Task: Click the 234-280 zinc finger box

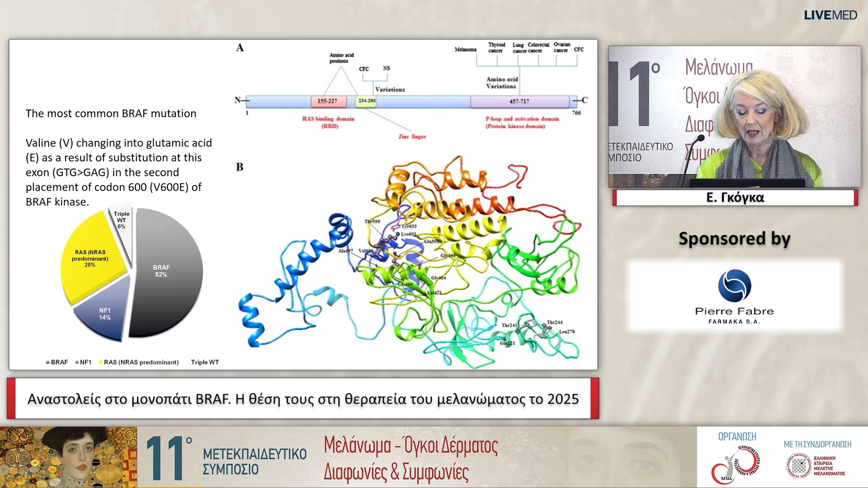Action: click(x=366, y=101)
